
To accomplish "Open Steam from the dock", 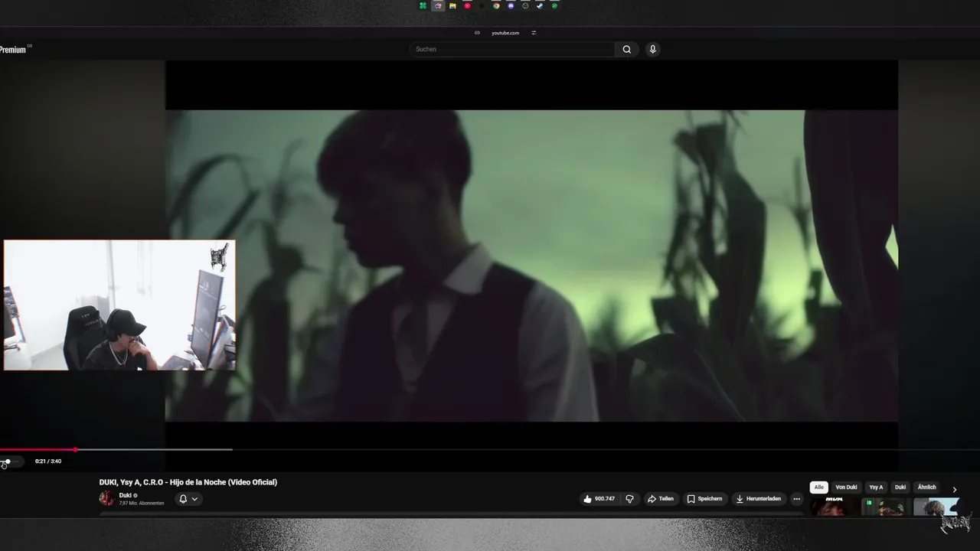I will [x=540, y=5].
